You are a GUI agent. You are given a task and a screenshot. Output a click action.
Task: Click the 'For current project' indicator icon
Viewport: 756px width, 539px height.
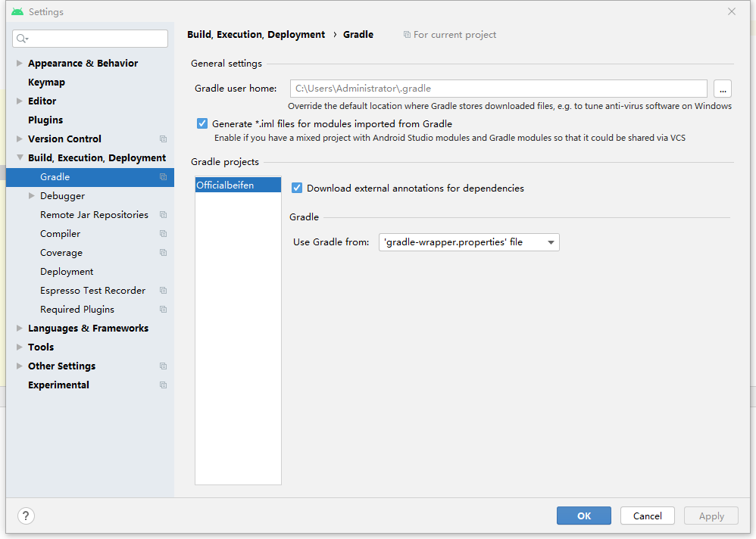(x=408, y=34)
